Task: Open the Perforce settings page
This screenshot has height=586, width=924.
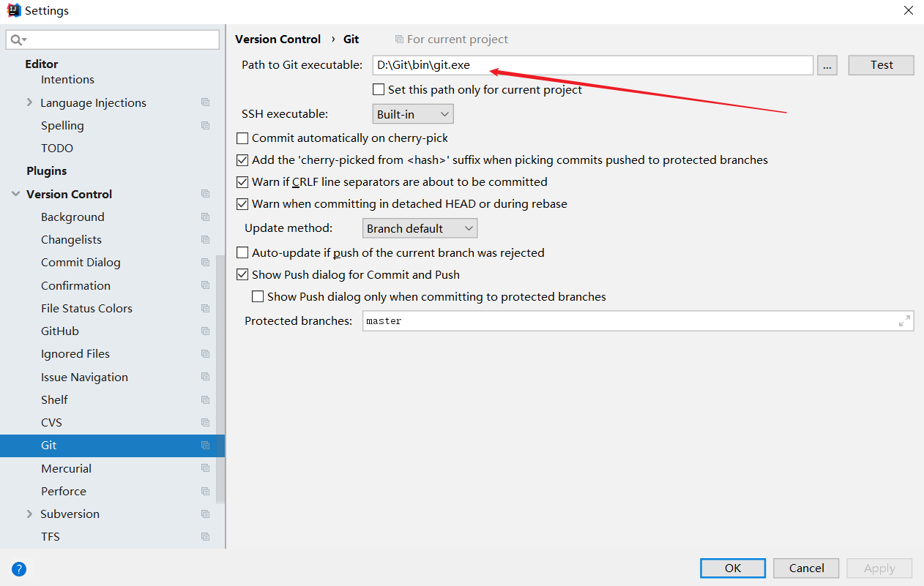Action: [64, 491]
